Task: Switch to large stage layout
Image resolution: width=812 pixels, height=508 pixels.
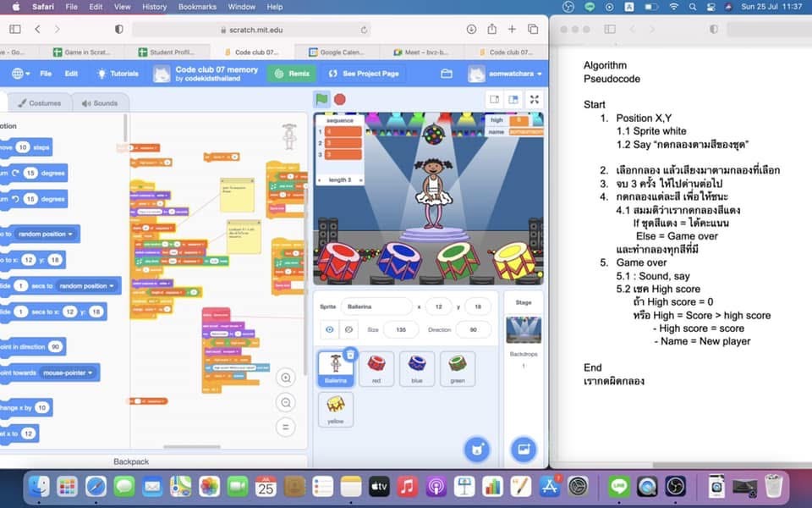Action: coord(513,100)
